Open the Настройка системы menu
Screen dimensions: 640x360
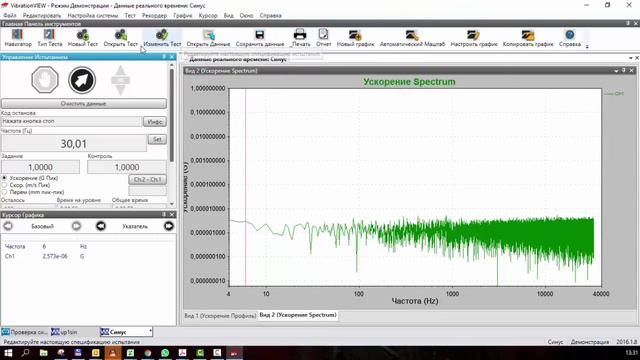coord(93,16)
